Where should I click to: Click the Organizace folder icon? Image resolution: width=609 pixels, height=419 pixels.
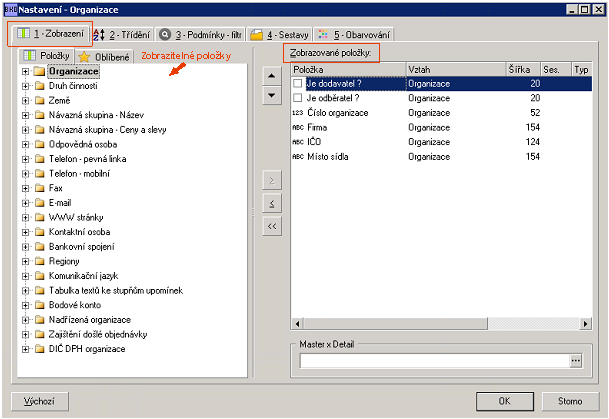point(39,71)
